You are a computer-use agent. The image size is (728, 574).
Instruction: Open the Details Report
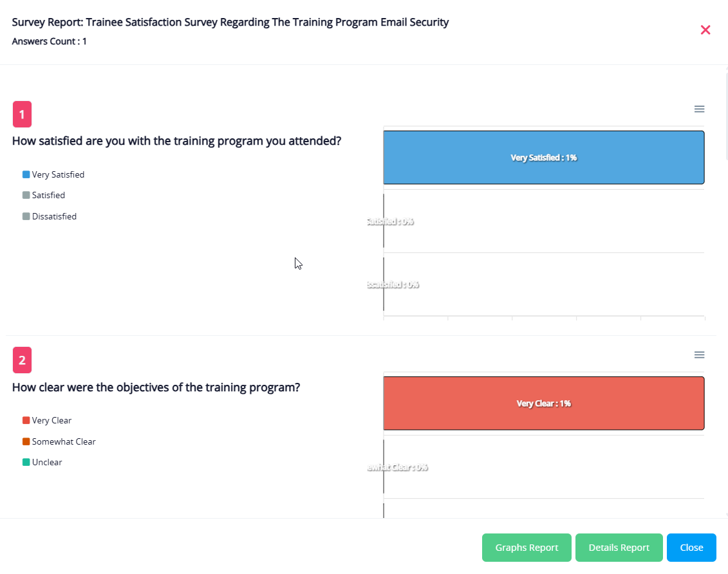point(619,548)
